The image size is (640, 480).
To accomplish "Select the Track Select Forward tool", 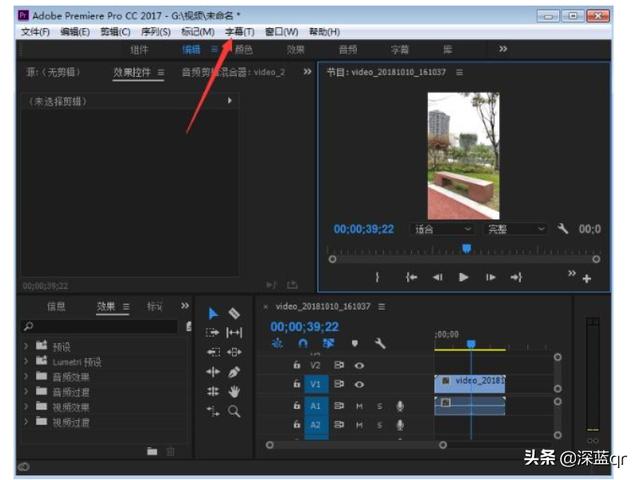I will 213,333.
